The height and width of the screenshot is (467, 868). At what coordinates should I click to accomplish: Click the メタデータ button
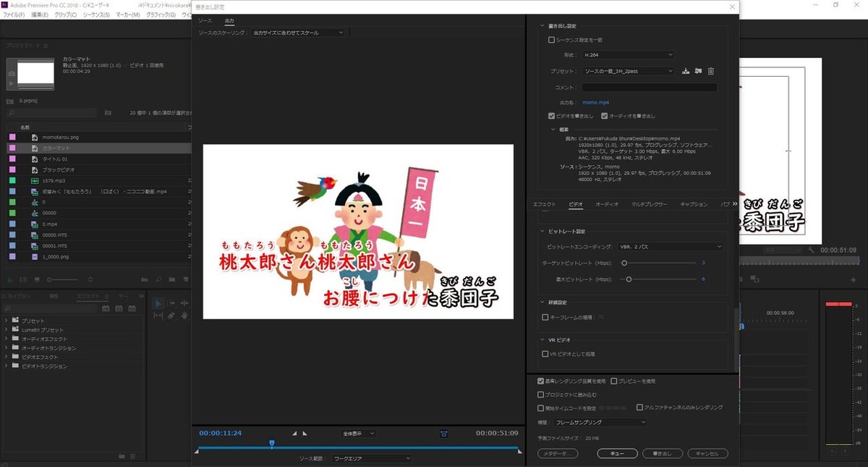[558, 454]
